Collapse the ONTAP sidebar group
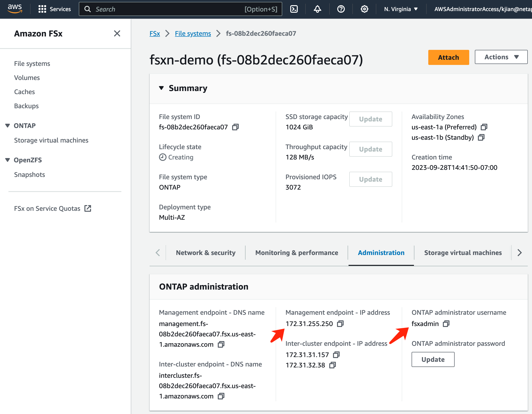 click(x=8, y=125)
